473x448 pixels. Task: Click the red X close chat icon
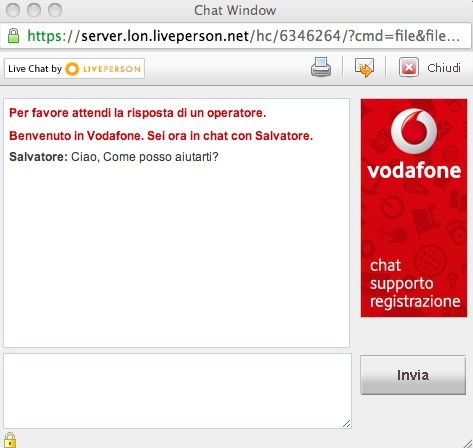(x=409, y=68)
